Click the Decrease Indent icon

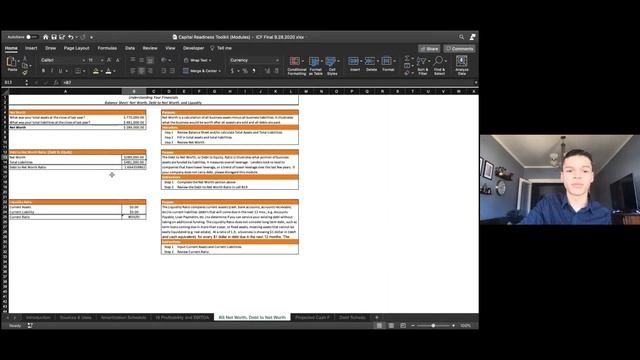pyautogui.click(x=163, y=71)
